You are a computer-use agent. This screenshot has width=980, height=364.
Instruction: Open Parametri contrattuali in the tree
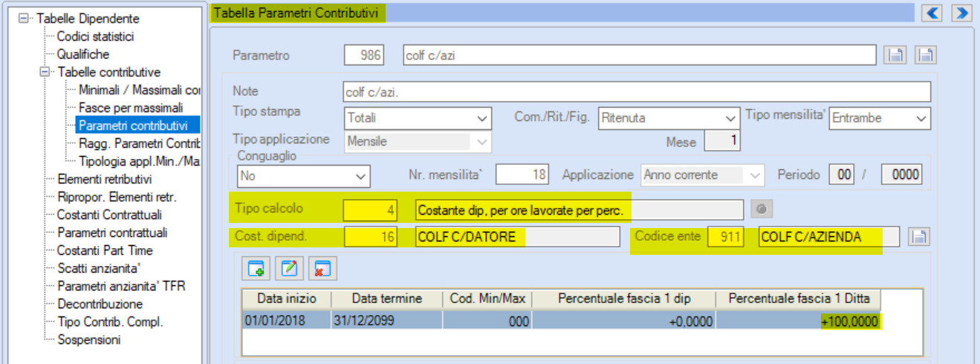[111, 233]
